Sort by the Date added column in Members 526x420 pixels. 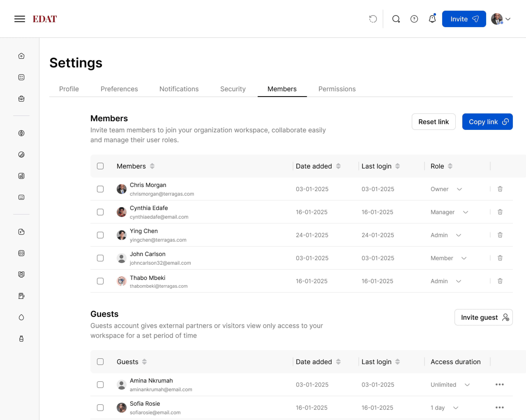(338, 166)
